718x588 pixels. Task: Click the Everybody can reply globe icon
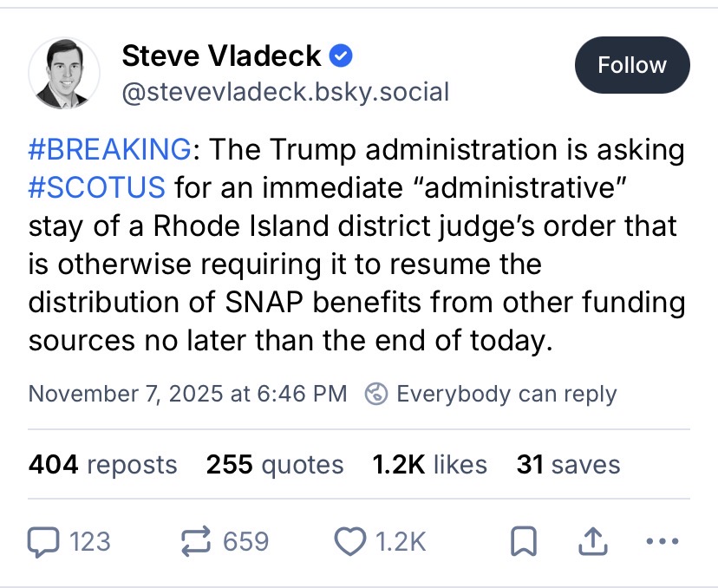(x=375, y=394)
